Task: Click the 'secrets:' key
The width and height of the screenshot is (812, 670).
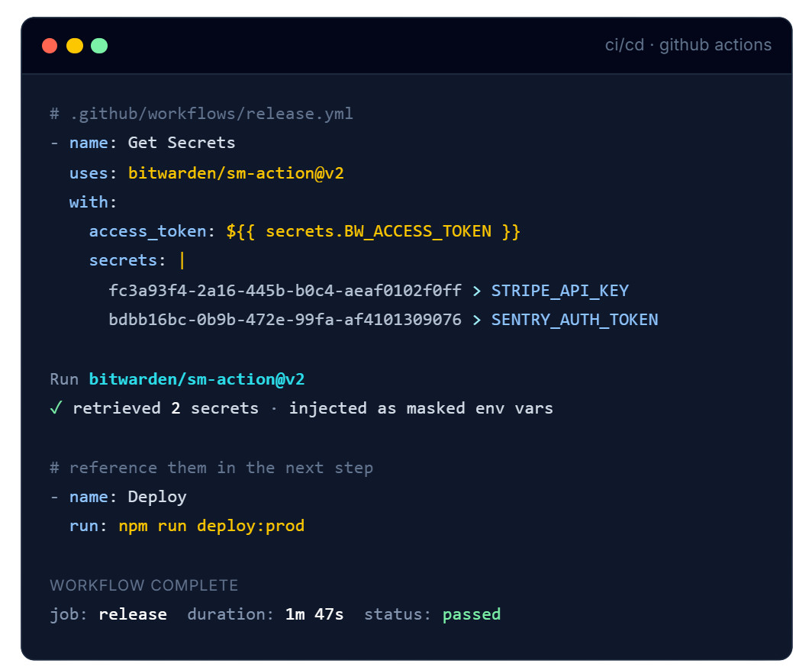Action: (x=127, y=260)
